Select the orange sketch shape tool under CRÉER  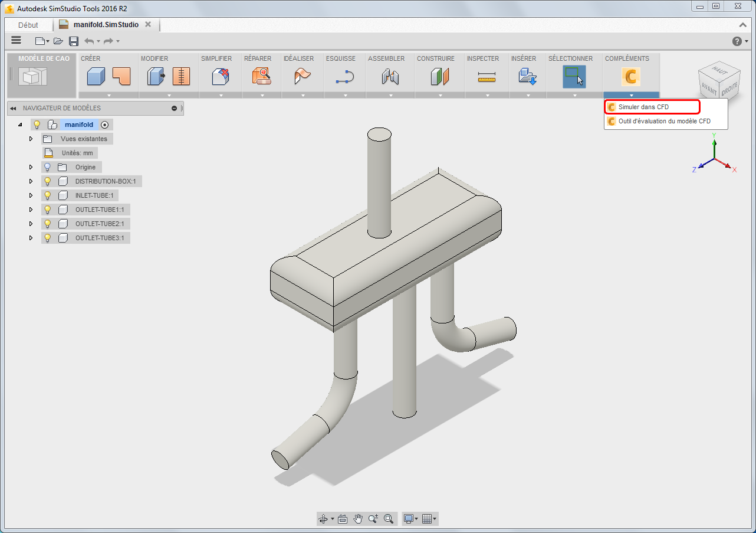click(x=121, y=76)
